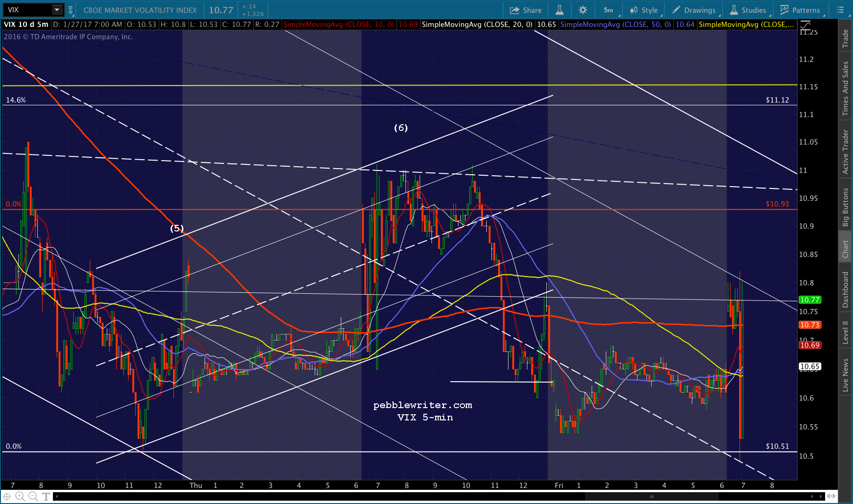The image size is (853, 504).
Task: Click the Fri date marker on time axis
Action: point(559,485)
